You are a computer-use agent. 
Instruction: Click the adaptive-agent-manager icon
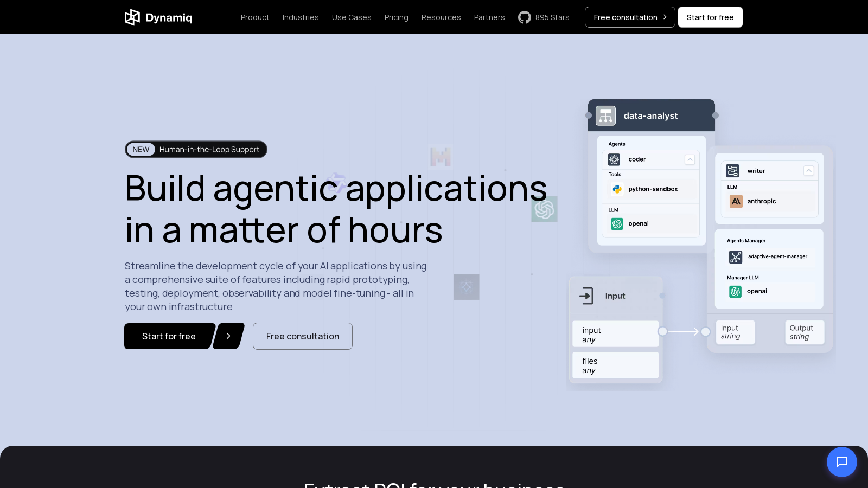736,257
